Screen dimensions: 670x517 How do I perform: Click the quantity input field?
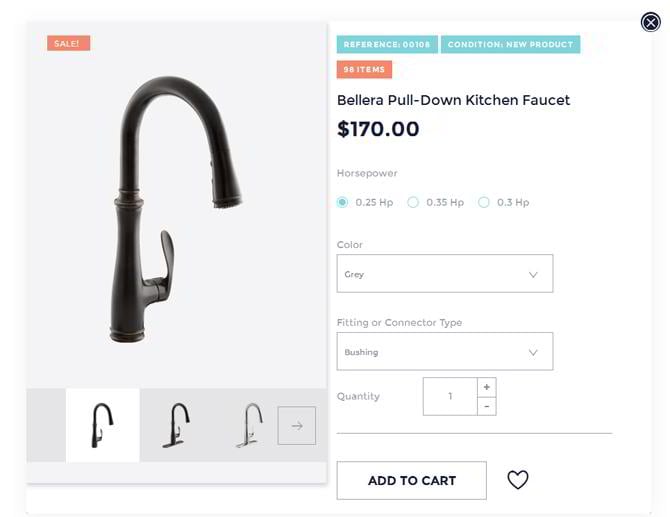450,397
